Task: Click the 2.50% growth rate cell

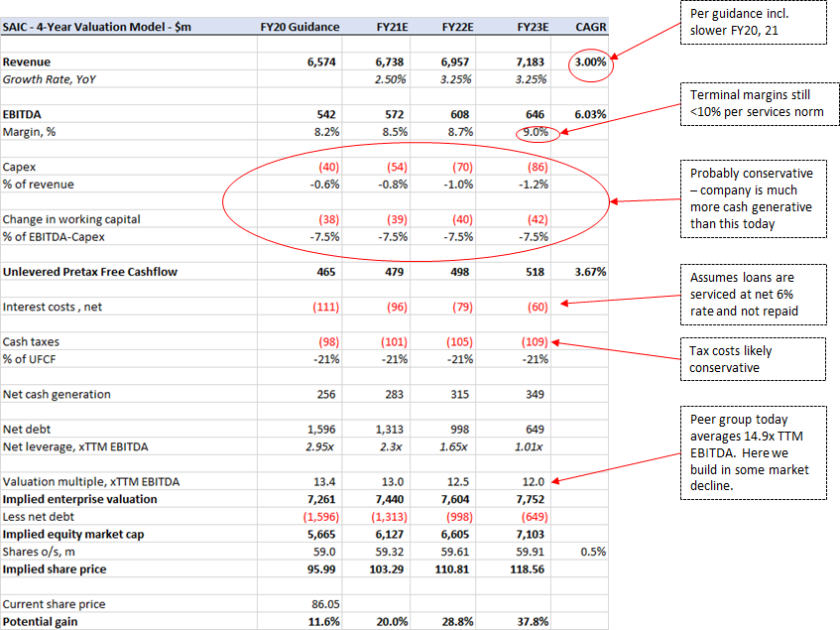Action: [391, 79]
